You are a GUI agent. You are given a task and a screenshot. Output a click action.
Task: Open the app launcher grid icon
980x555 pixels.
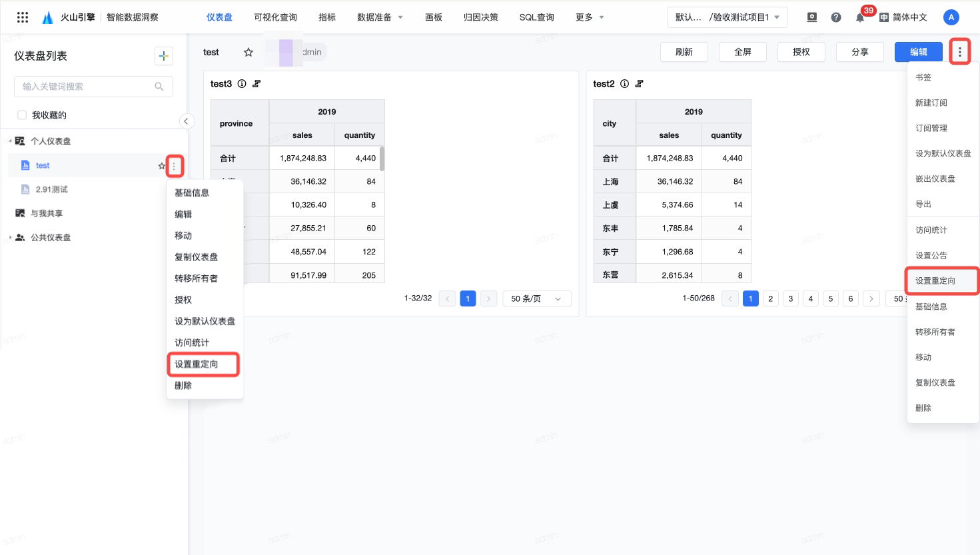point(23,17)
